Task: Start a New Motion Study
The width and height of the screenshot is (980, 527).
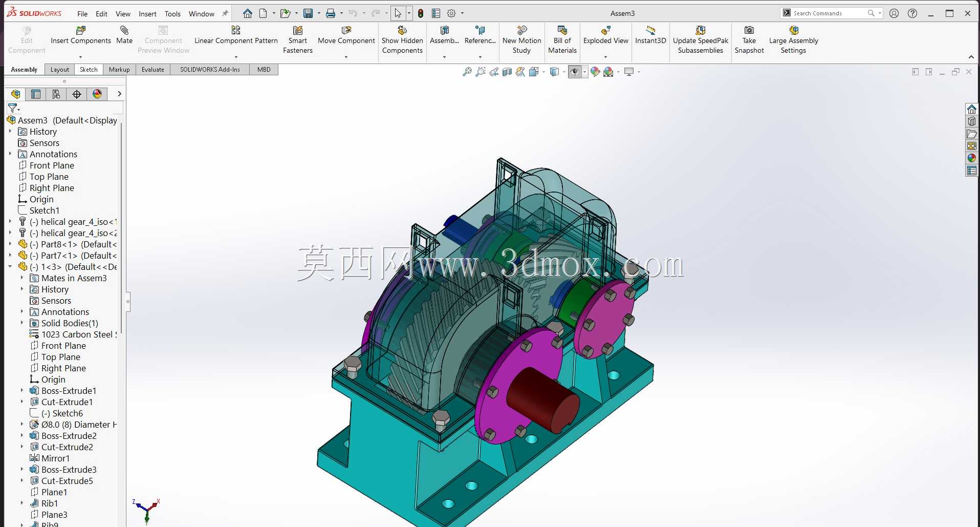Action: point(521,40)
